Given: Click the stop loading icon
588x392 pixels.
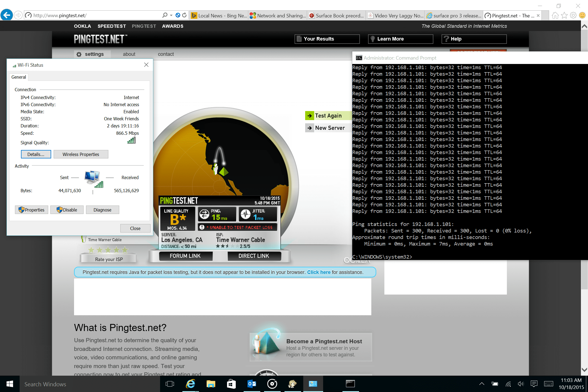Looking at the screenshot, I should pyautogui.click(x=178, y=15).
